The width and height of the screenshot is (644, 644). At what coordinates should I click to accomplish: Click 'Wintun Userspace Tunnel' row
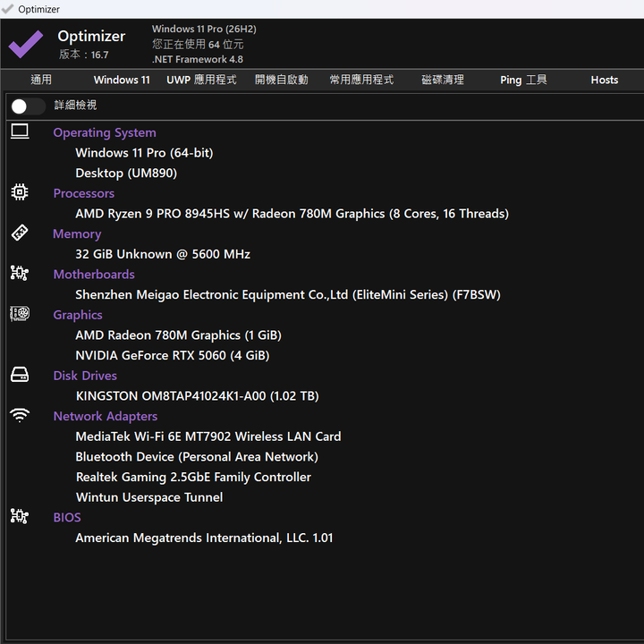point(149,497)
